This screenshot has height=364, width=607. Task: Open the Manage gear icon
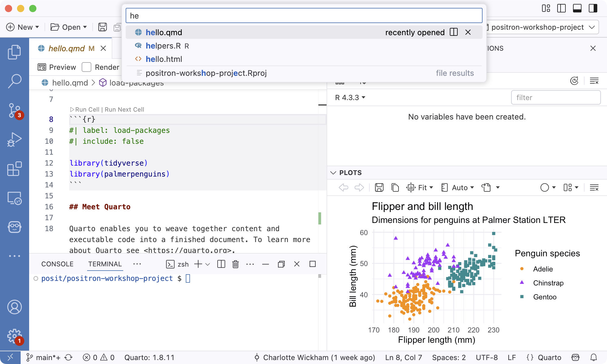14,336
